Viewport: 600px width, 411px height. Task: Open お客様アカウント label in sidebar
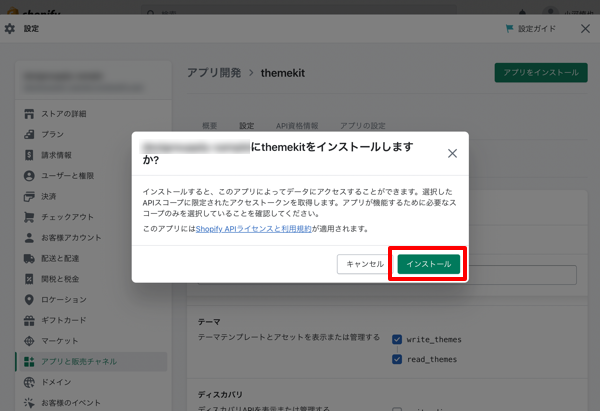[x=71, y=238]
